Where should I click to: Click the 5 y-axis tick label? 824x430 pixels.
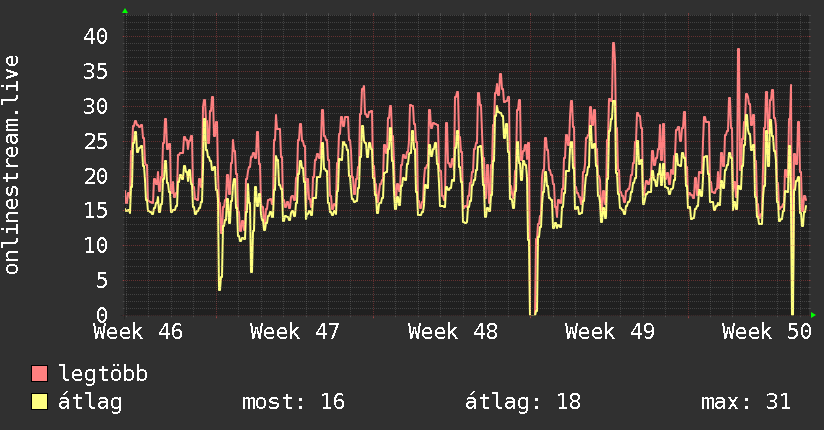click(x=102, y=280)
